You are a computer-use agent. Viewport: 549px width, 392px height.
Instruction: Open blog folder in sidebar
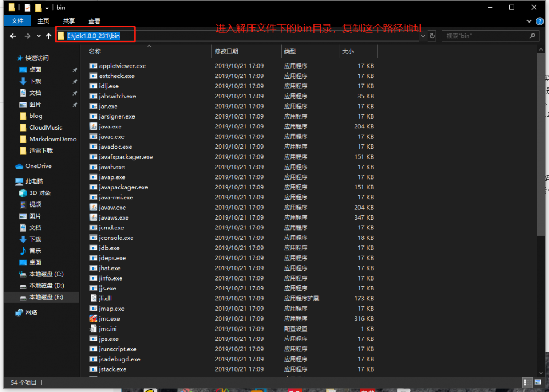[35, 116]
